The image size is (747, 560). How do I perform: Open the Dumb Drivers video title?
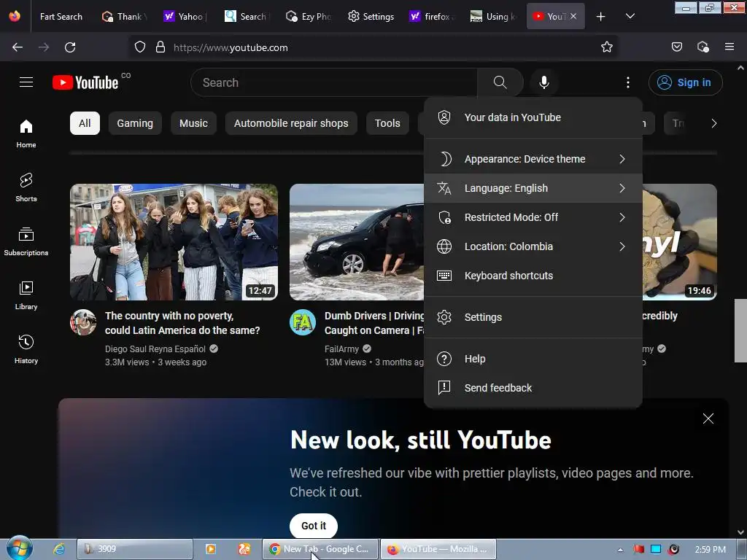[x=374, y=323]
